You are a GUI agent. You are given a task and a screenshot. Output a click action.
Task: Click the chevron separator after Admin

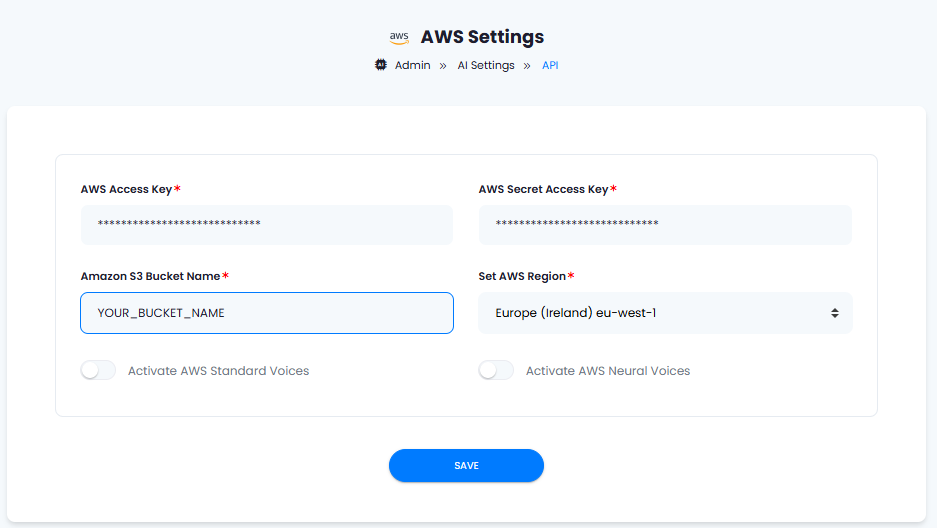click(x=443, y=66)
